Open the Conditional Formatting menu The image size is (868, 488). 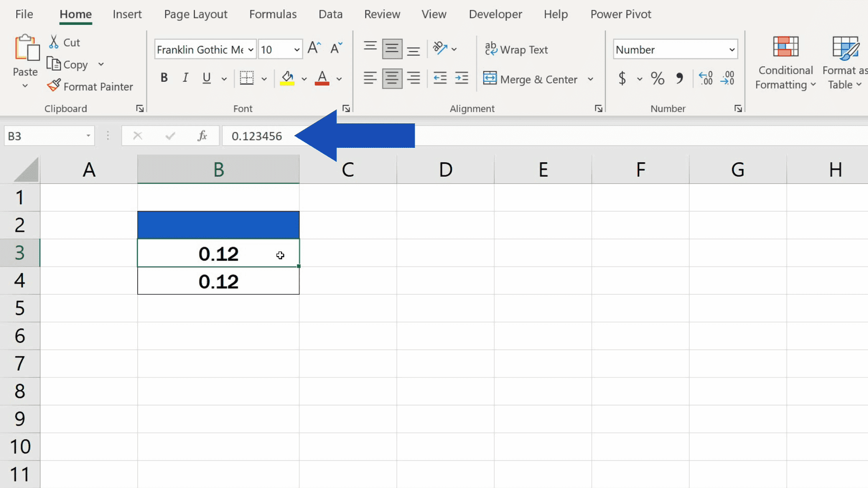[x=785, y=62]
